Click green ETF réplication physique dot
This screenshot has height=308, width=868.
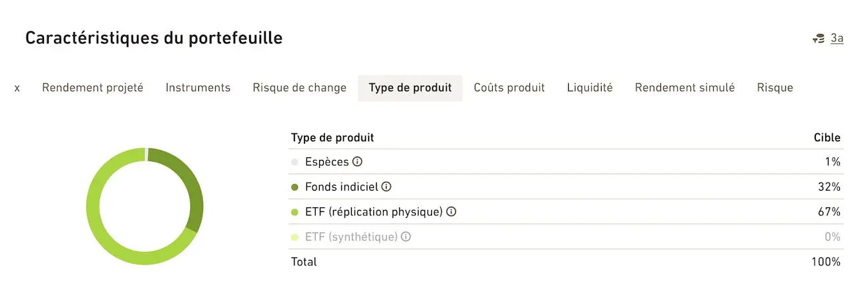point(294,212)
